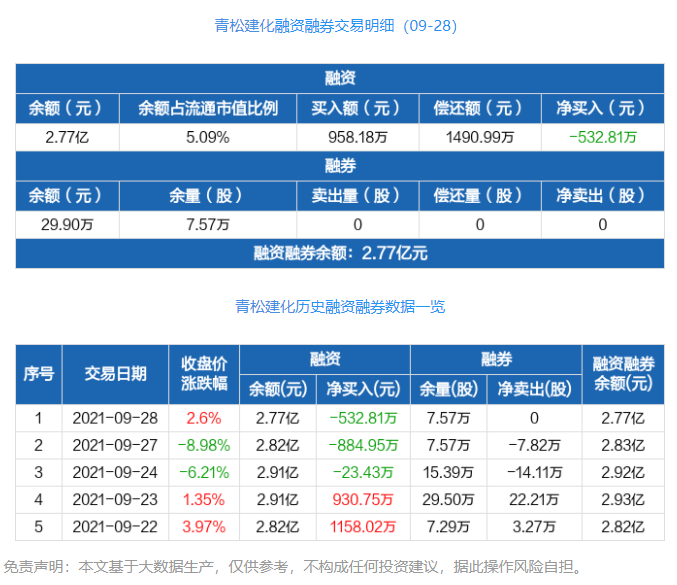Screen dimensions: 677x585
Task: Select the date 2021-09-24
Action: pos(115,472)
